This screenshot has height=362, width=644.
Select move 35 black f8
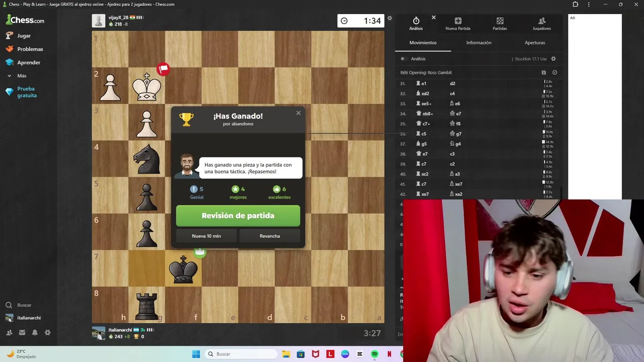pos(455,124)
